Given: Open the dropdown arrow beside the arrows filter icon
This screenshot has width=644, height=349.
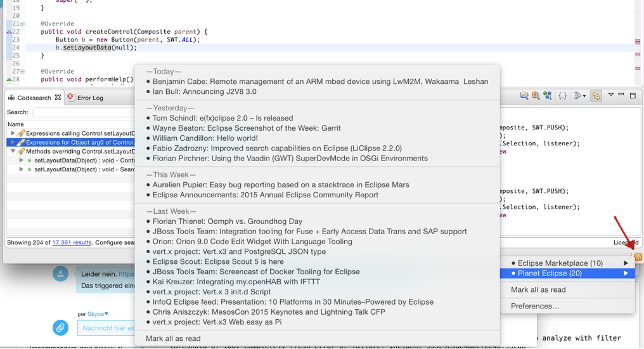Looking at the screenshot, I should [584, 96].
